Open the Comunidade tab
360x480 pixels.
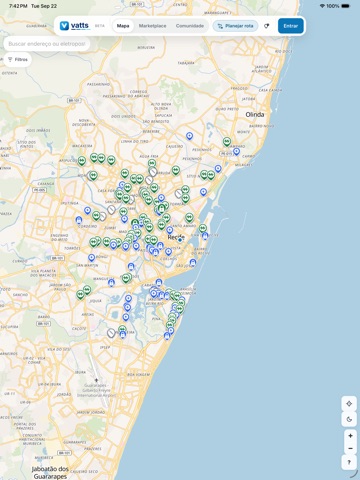coord(190,26)
